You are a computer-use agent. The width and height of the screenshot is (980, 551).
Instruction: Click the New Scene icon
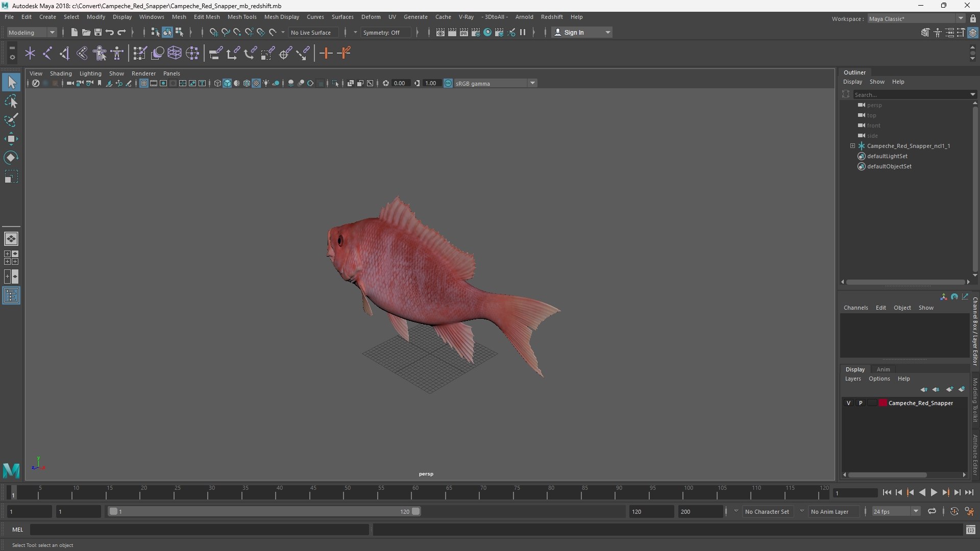(x=74, y=32)
